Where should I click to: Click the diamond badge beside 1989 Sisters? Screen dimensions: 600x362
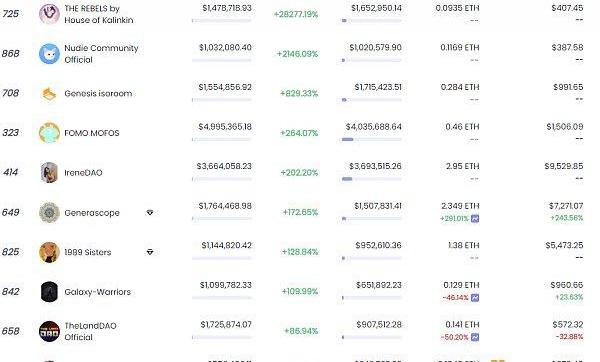point(150,252)
